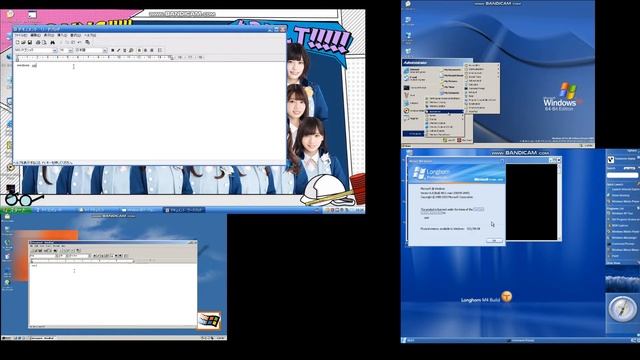Click the Find binoculars icon in Japanese WordPad
This screenshot has width=640, height=360.
click(x=52, y=42)
